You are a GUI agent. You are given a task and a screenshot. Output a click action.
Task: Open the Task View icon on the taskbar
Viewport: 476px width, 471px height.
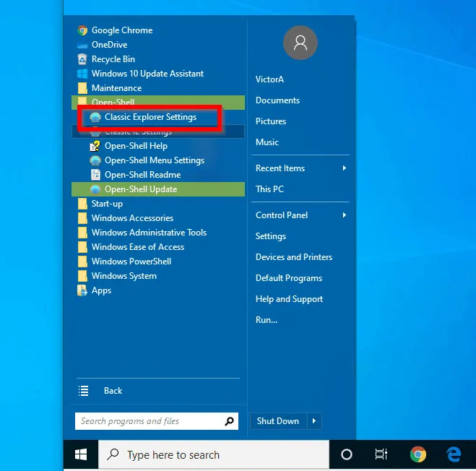tap(381, 454)
